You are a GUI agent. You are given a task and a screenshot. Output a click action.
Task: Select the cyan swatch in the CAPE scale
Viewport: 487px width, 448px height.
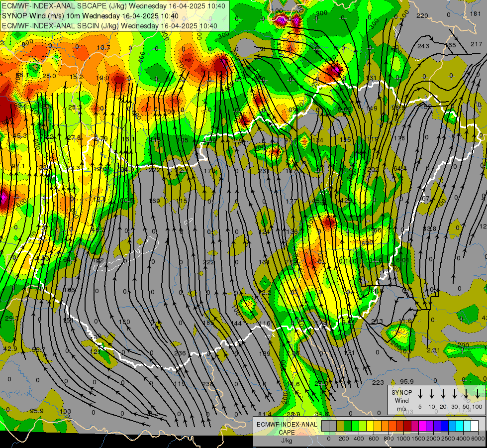(x=459, y=426)
